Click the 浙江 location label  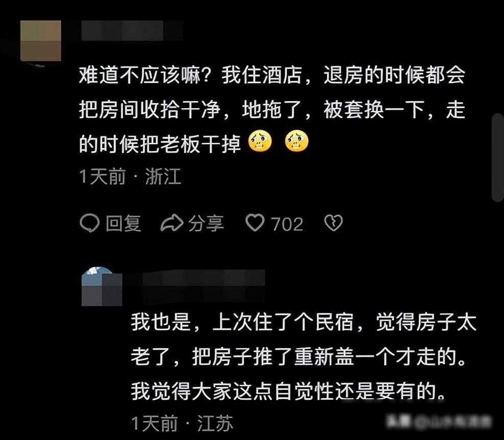coord(163,177)
